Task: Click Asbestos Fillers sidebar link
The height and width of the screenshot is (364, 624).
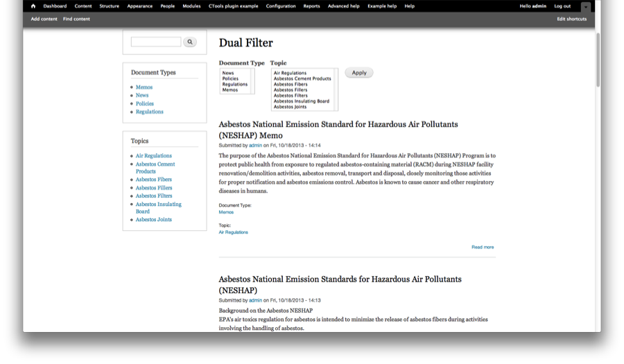Action: tap(154, 188)
